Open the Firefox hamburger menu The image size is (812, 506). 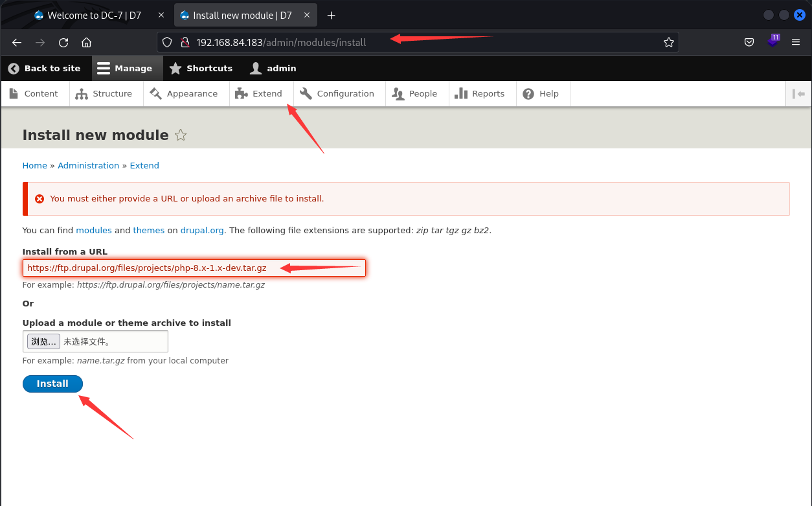(796, 42)
